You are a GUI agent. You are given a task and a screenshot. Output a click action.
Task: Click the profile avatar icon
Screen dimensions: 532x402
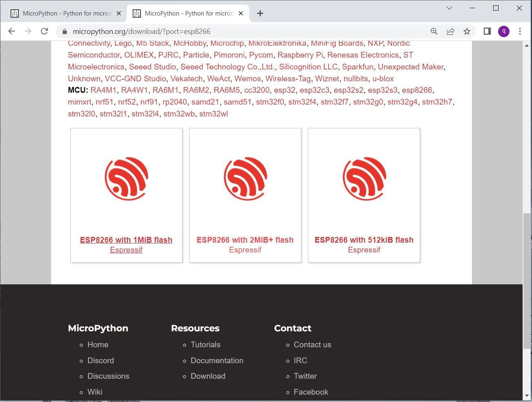[x=503, y=31]
